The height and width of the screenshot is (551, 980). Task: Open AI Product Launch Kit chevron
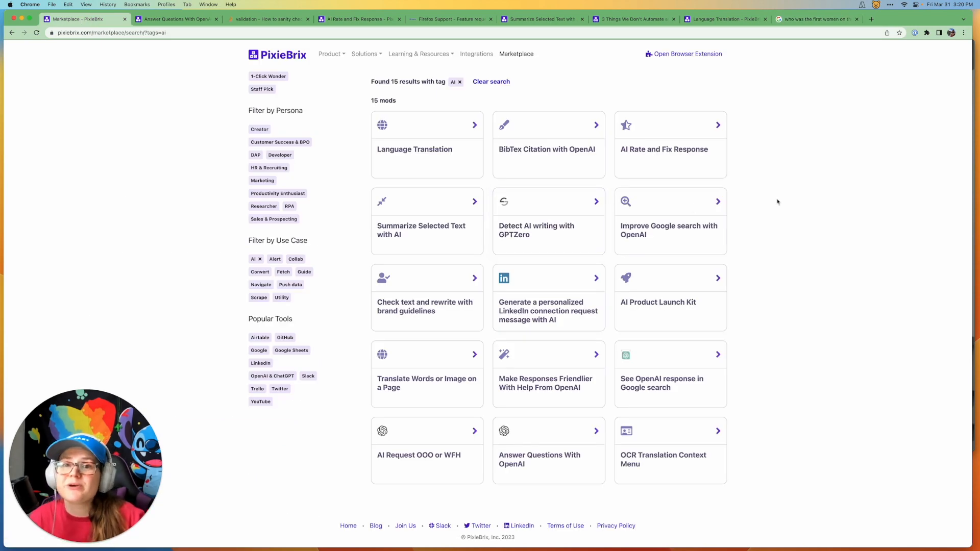[718, 278]
